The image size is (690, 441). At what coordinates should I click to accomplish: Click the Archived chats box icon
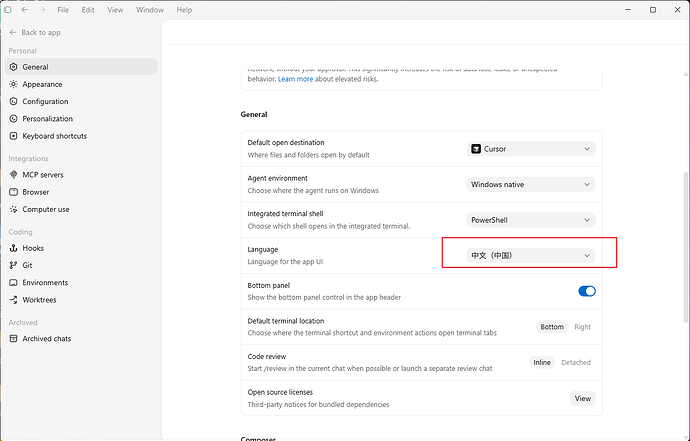tap(14, 338)
